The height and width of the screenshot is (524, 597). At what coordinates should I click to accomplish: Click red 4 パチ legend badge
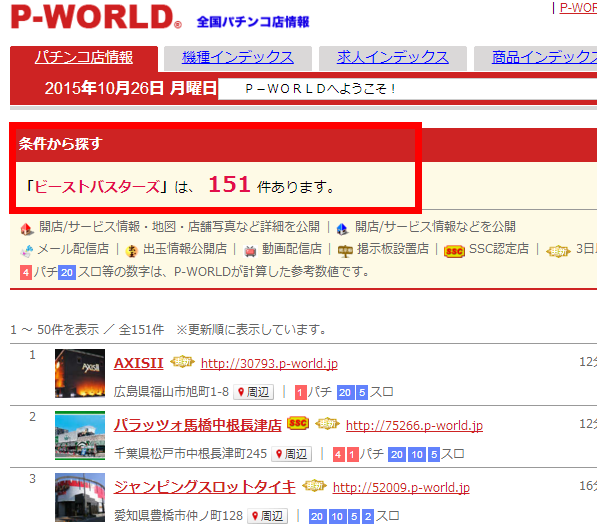(26, 273)
